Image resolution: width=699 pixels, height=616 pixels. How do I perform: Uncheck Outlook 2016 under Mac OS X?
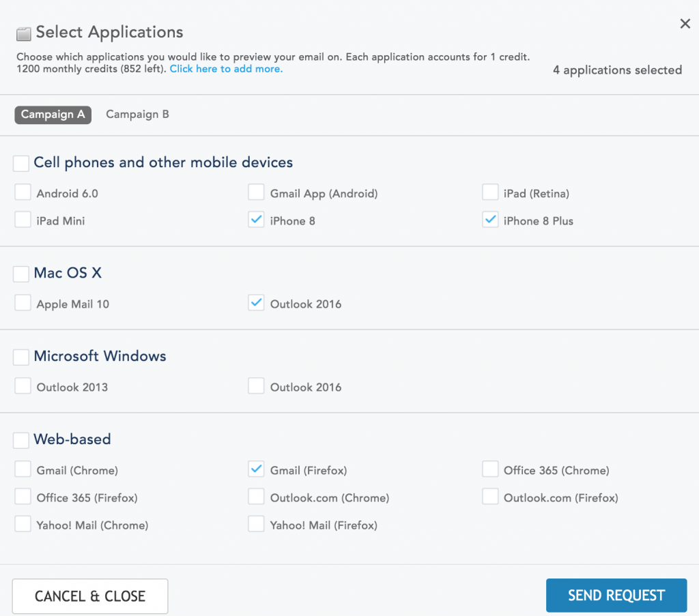[256, 302]
